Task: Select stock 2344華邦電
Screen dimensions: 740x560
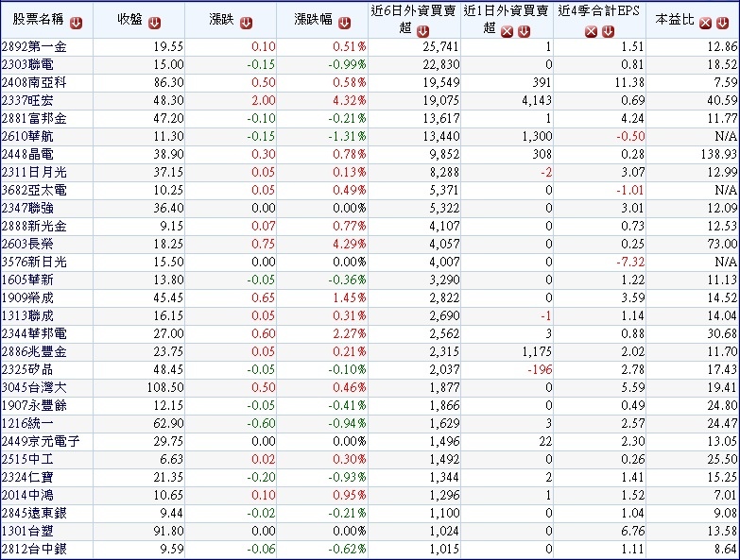Action: coord(34,333)
